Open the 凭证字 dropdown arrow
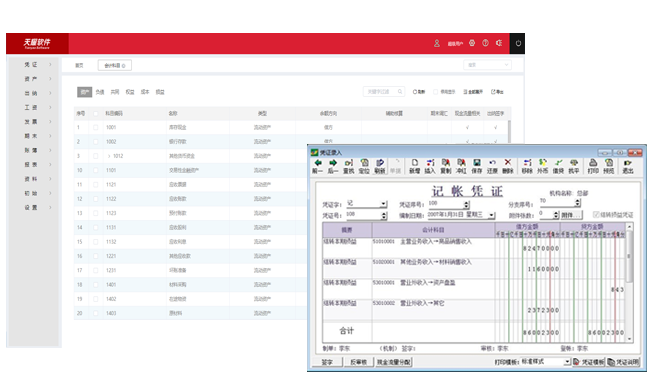This screenshot has height=383, width=655. (x=383, y=204)
